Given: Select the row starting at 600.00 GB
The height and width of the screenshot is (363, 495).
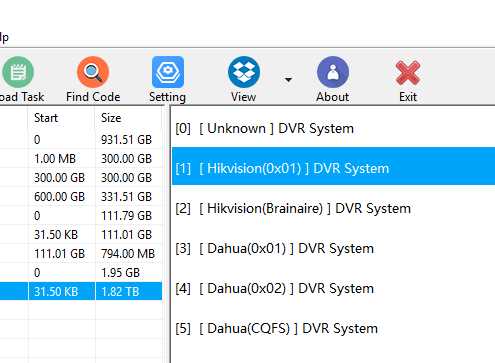Looking at the screenshot, I should pyautogui.click(x=81, y=196).
